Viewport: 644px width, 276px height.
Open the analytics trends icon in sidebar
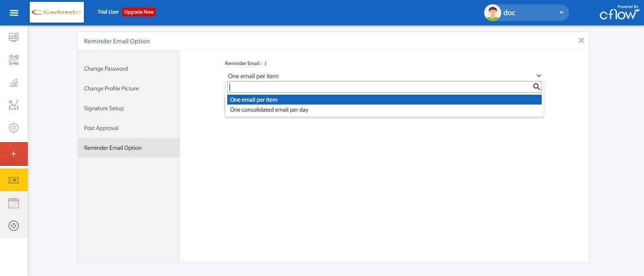tap(14, 106)
